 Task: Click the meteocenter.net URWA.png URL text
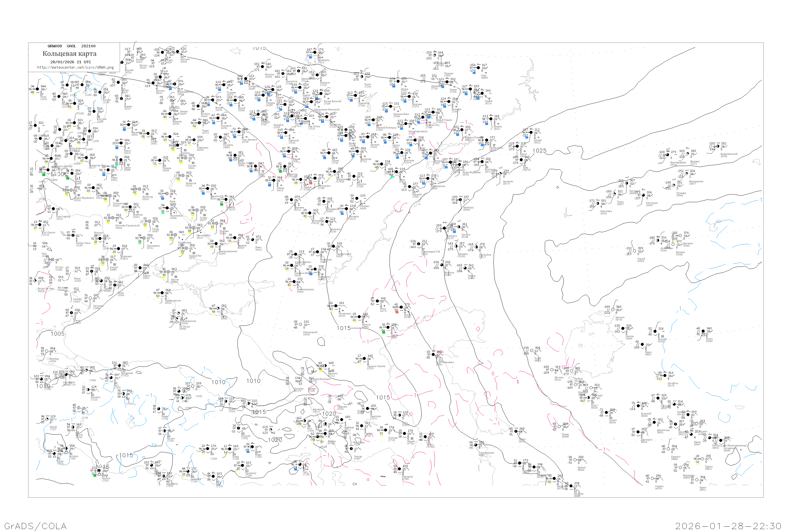[x=75, y=67]
